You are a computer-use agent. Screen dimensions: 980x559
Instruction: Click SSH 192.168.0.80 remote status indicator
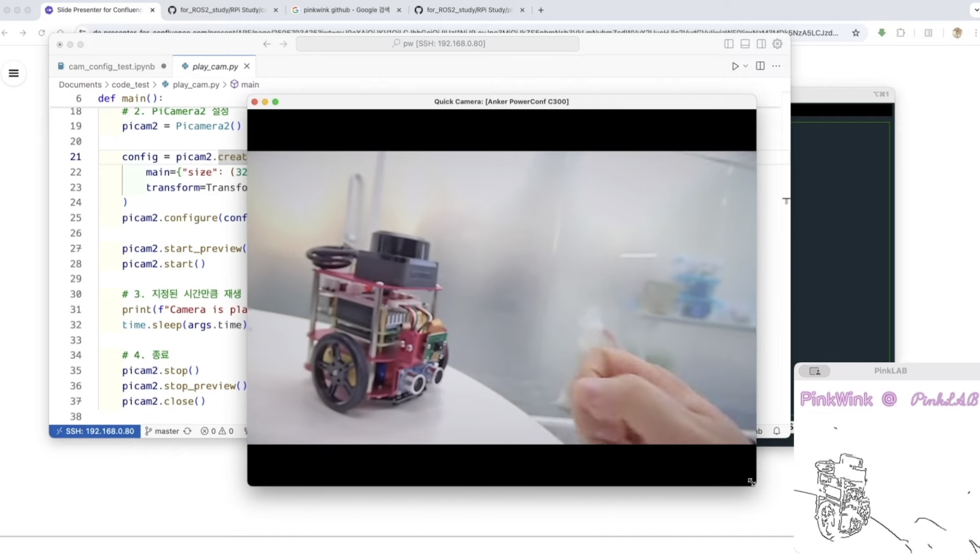tap(95, 431)
